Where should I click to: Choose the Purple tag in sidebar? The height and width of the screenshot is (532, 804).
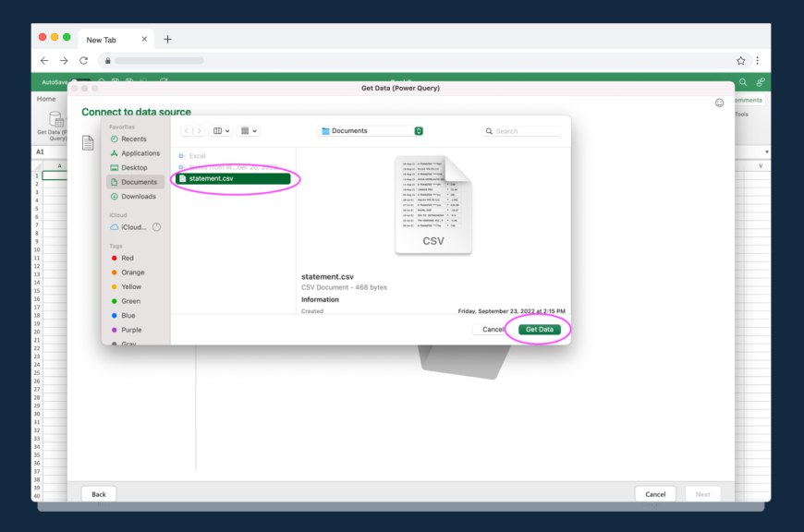(x=131, y=330)
